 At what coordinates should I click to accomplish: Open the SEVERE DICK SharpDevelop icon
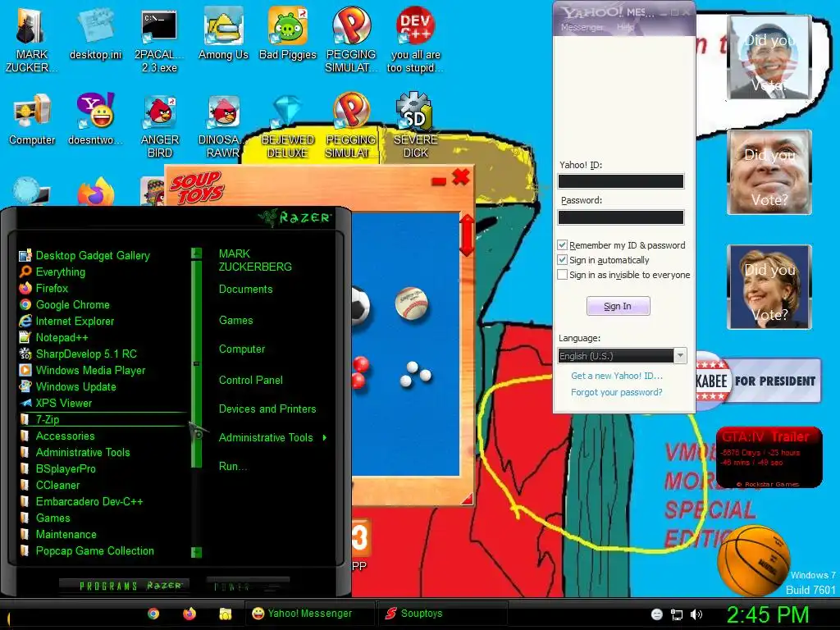[x=415, y=125]
